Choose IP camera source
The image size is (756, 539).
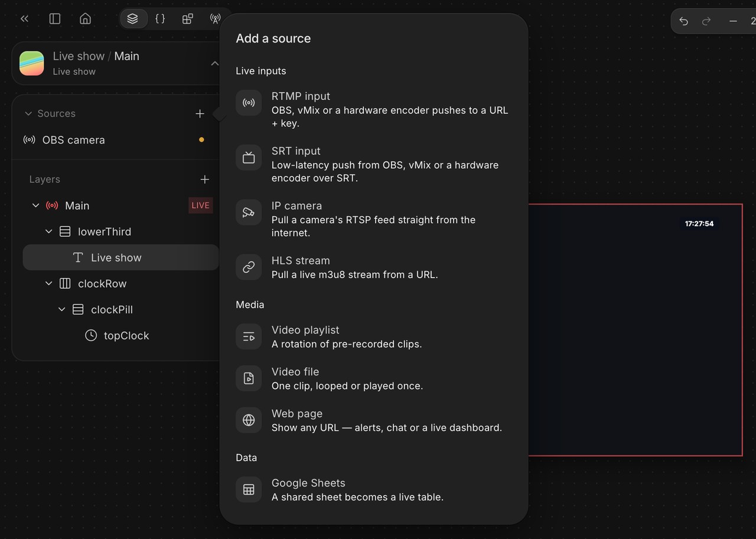coord(373,219)
